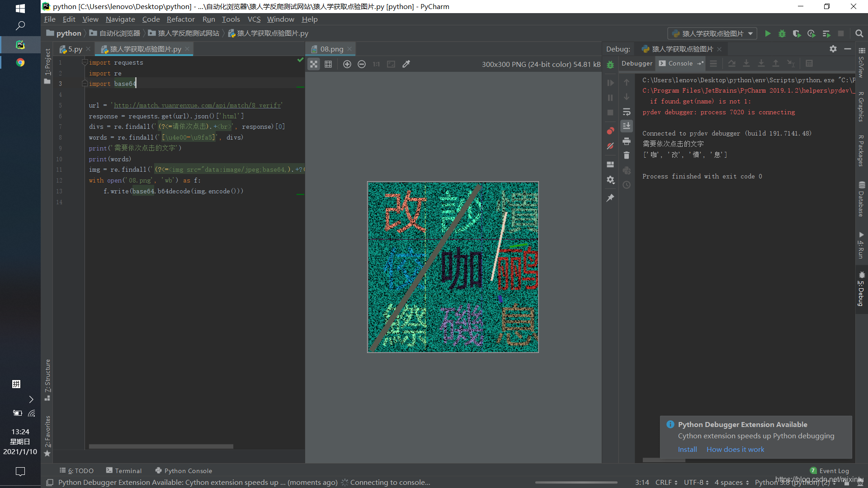Clear console with trash icon
The image size is (868, 488).
(x=627, y=155)
